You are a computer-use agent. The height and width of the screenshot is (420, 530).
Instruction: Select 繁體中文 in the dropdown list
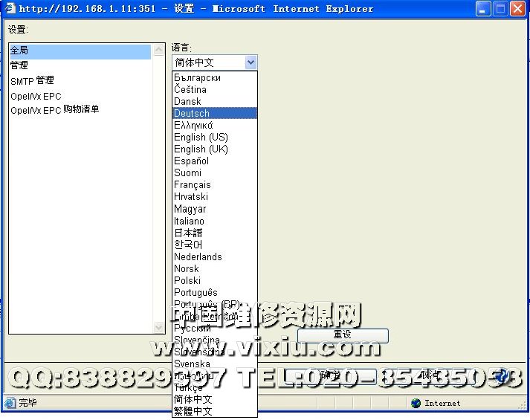[x=215, y=411]
